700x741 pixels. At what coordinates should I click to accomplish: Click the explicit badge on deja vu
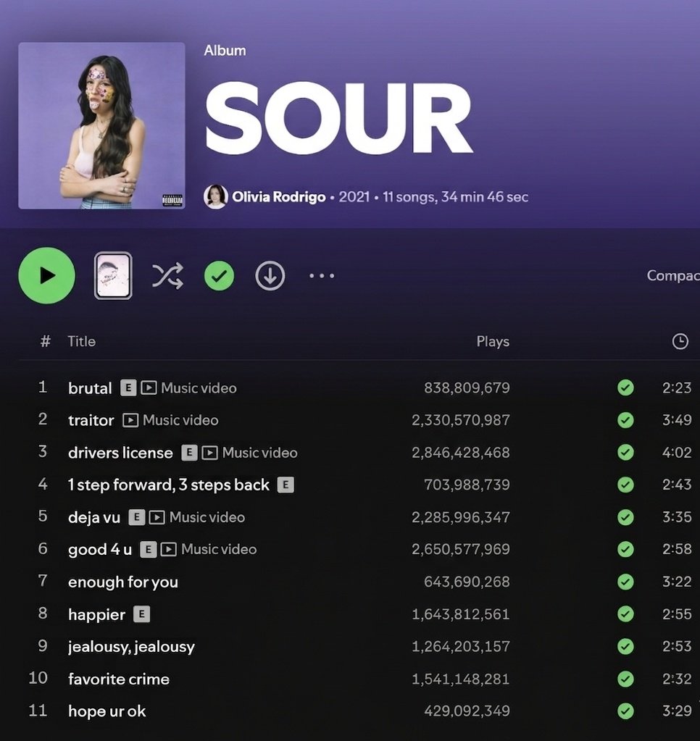137,517
